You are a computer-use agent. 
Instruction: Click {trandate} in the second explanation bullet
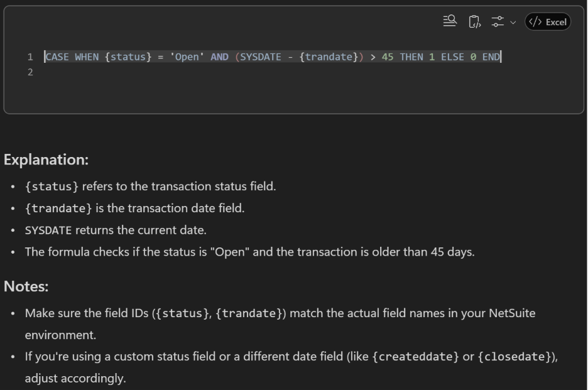(x=58, y=209)
